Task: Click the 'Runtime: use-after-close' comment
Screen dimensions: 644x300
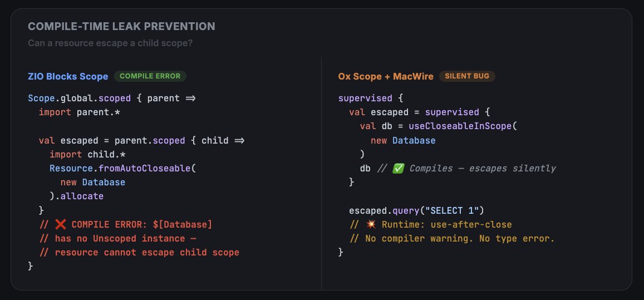Action: click(447, 225)
